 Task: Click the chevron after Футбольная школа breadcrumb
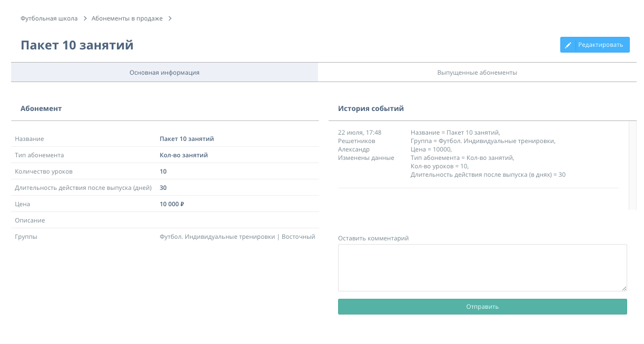85,18
